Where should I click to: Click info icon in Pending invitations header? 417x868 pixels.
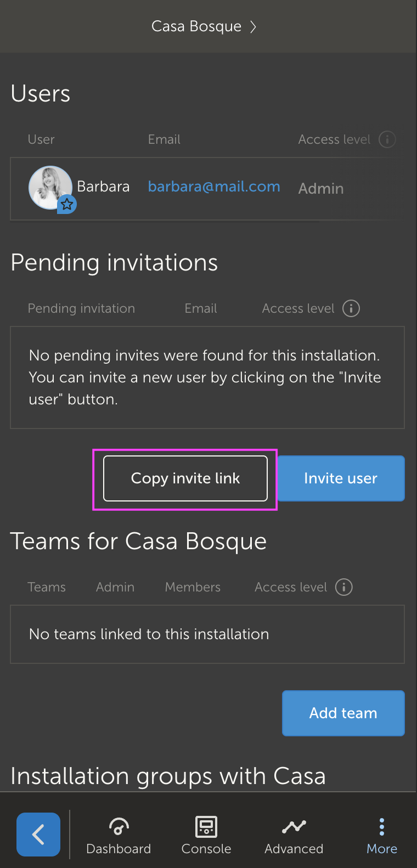coord(351,308)
